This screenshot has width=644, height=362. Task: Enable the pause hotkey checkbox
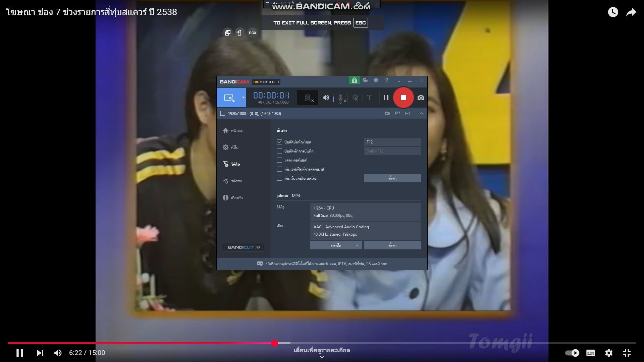279,151
